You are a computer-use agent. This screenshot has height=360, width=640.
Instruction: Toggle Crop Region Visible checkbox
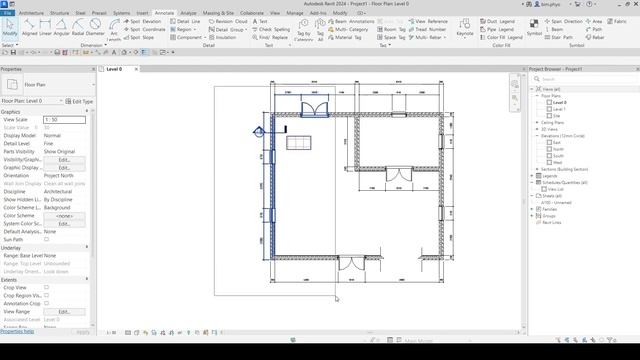46,296
